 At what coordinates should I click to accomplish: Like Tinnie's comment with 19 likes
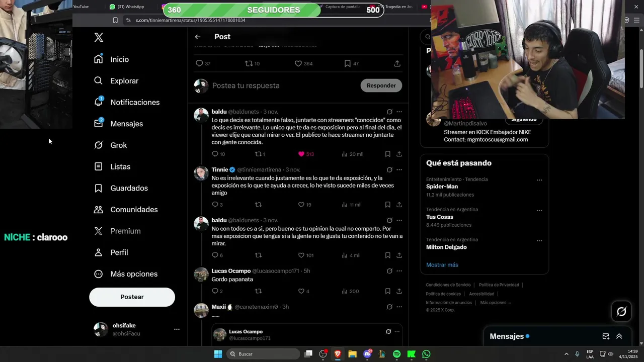coord(301,205)
